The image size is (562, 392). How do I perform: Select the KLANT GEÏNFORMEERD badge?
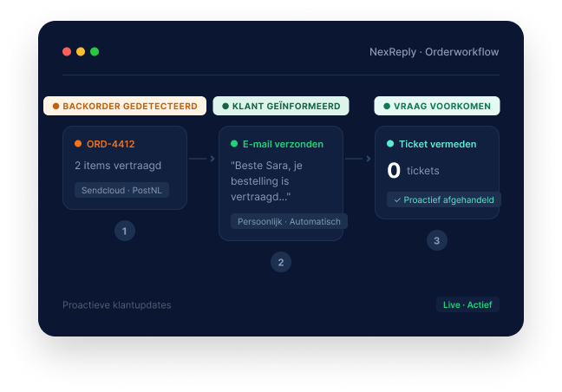point(281,106)
